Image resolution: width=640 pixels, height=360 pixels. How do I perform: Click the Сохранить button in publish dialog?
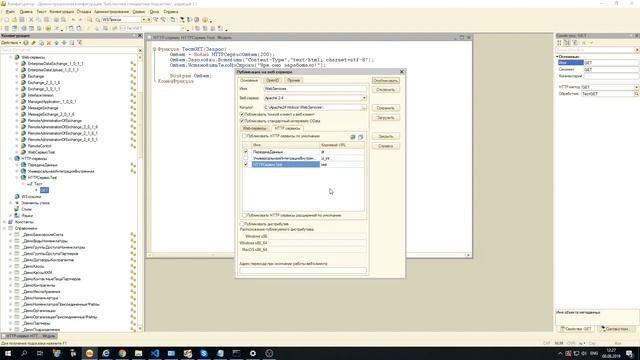(x=385, y=108)
